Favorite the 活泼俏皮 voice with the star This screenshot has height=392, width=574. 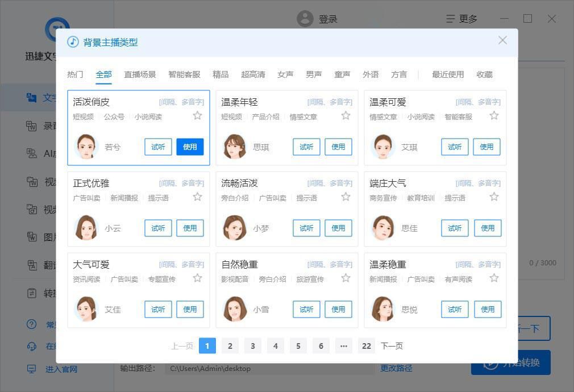pyautogui.click(x=197, y=115)
